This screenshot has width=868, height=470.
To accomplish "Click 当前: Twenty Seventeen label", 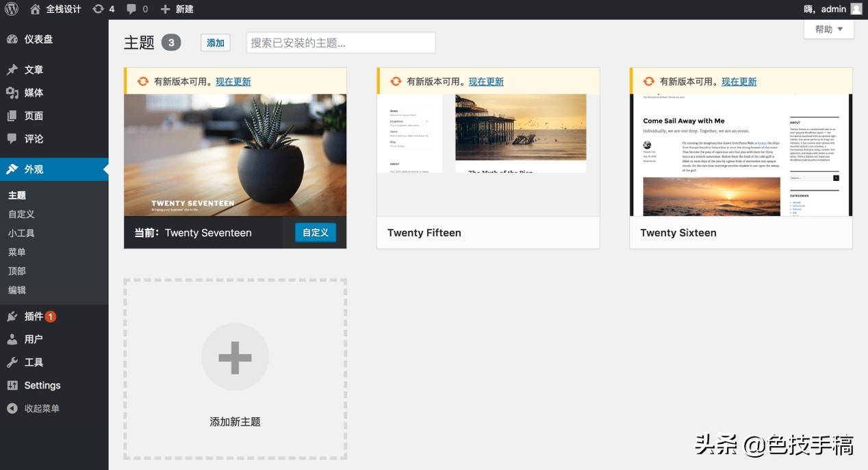I will (x=193, y=232).
